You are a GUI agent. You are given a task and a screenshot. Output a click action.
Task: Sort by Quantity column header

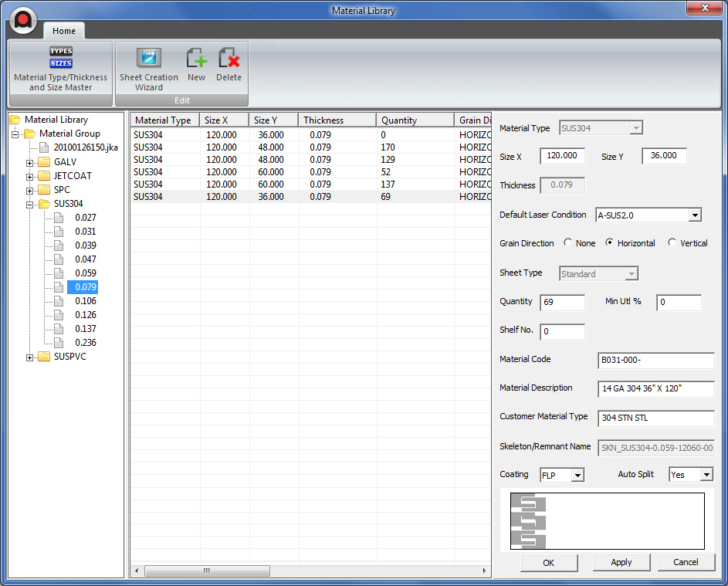pos(415,120)
